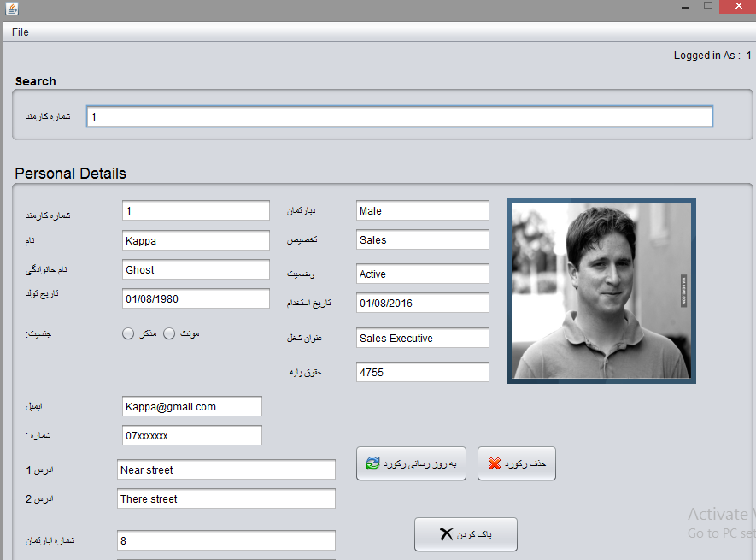
Task: Select the مذکر (male) radio button
Action: (x=128, y=333)
